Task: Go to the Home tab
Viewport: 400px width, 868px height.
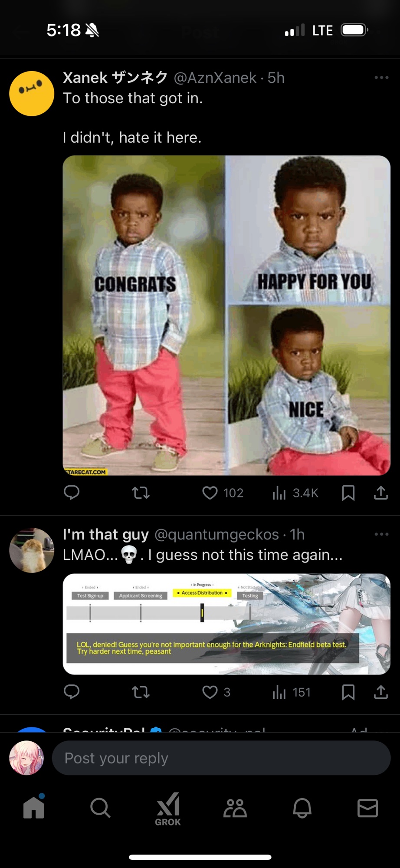Action: tap(34, 808)
